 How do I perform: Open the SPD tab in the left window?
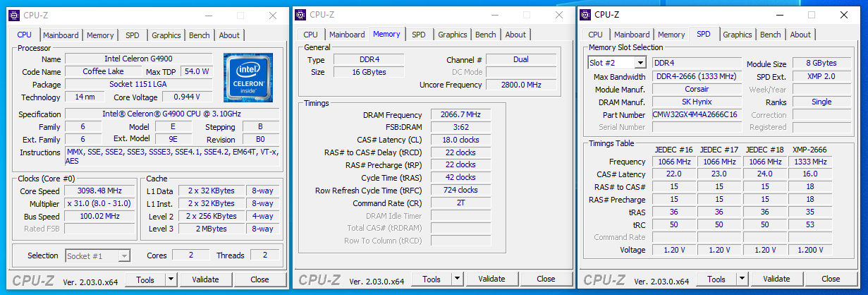(x=133, y=35)
